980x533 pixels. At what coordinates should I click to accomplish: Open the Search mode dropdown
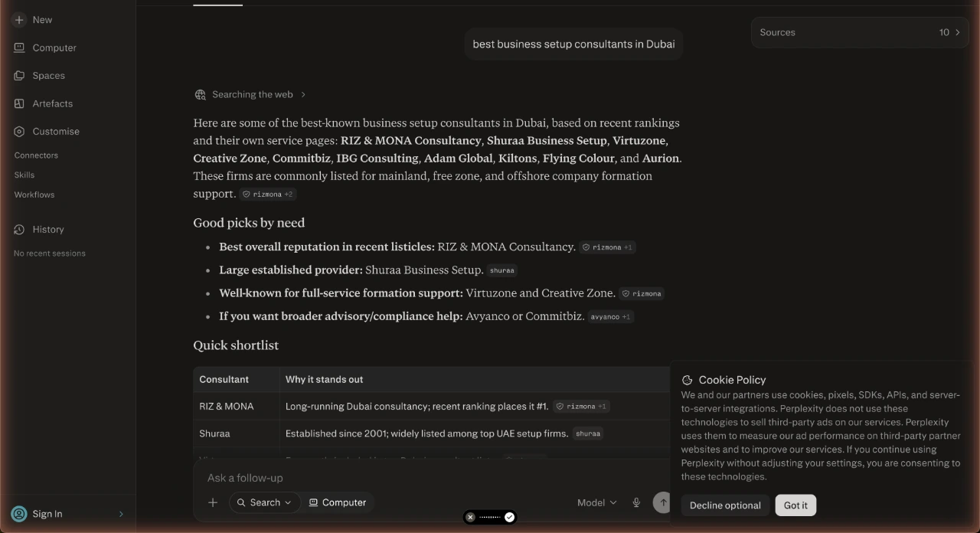pyautogui.click(x=264, y=502)
